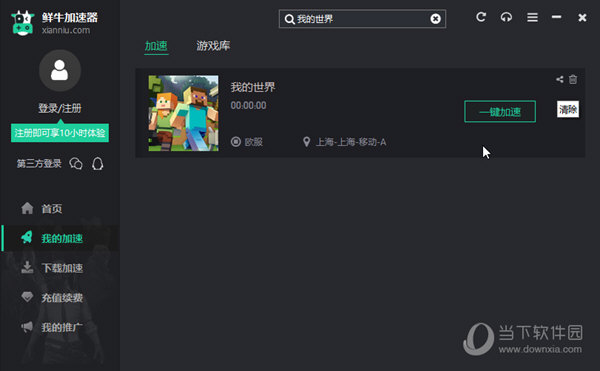
Task: Click the search field containing 我的世界
Action: tap(362, 19)
